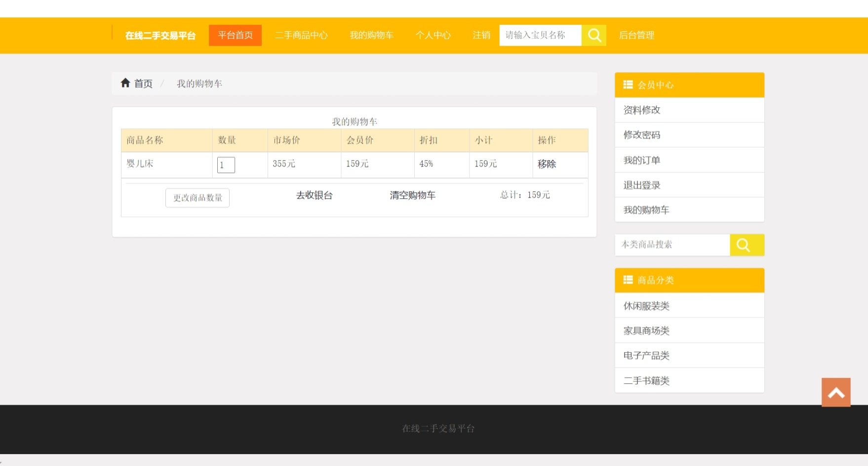This screenshot has width=868, height=466.
Task: Click the list icon beside 会员中心
Action: pyautogui.click(x=628, y=85)
